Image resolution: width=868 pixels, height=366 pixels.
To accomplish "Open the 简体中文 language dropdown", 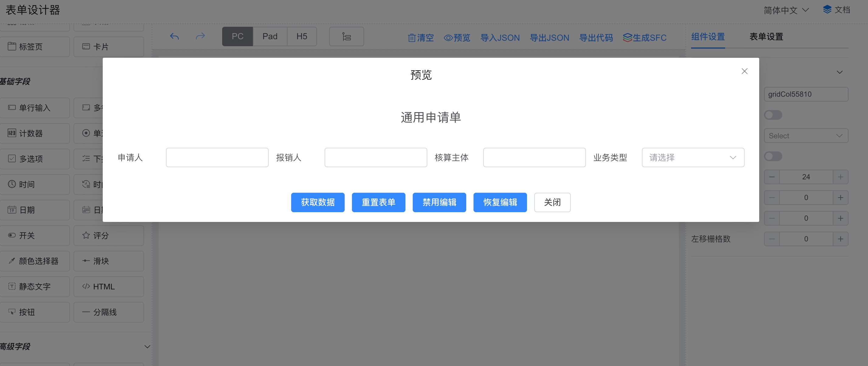I will click(x=786, y=10).
